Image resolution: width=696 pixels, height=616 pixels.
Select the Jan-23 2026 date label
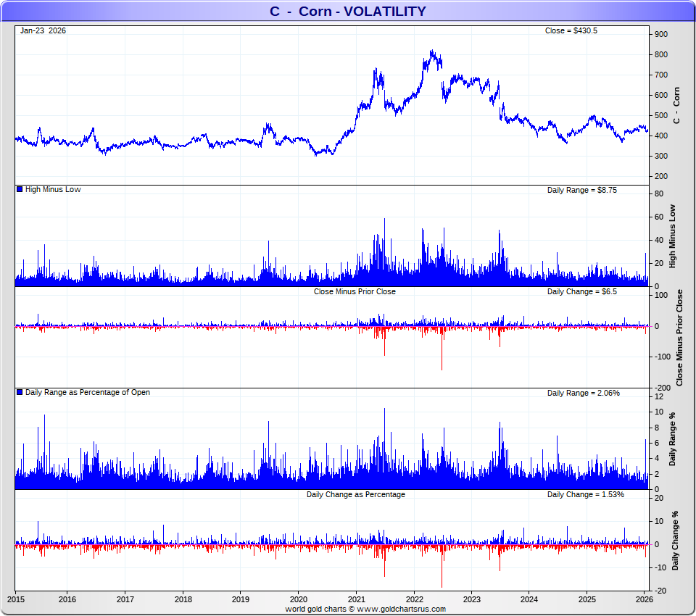(x=43, y=30)
